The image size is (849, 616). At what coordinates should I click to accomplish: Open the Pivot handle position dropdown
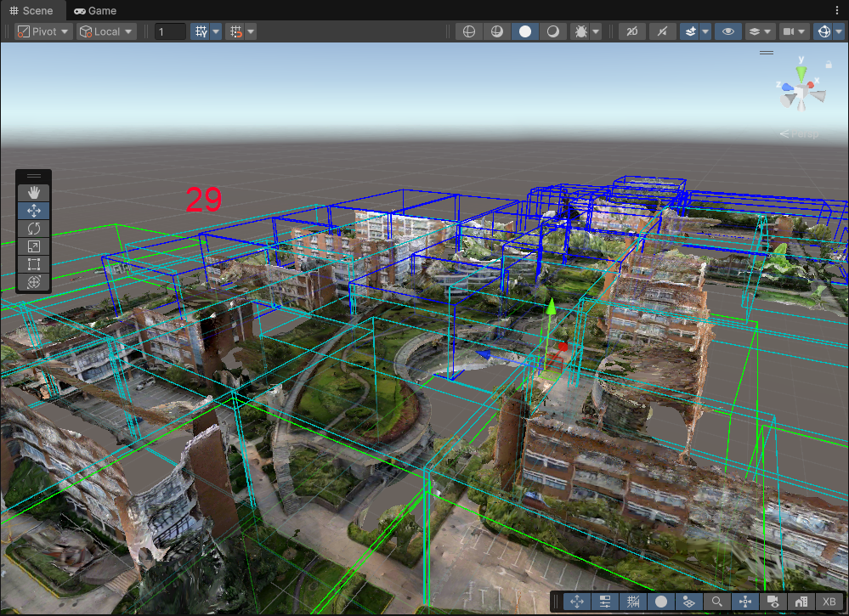coord(43,31)
